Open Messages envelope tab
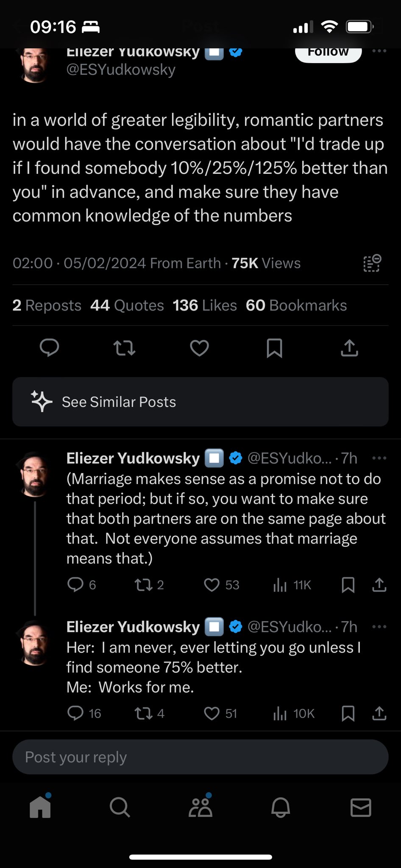401x868 pixels. tap(361, 807)
